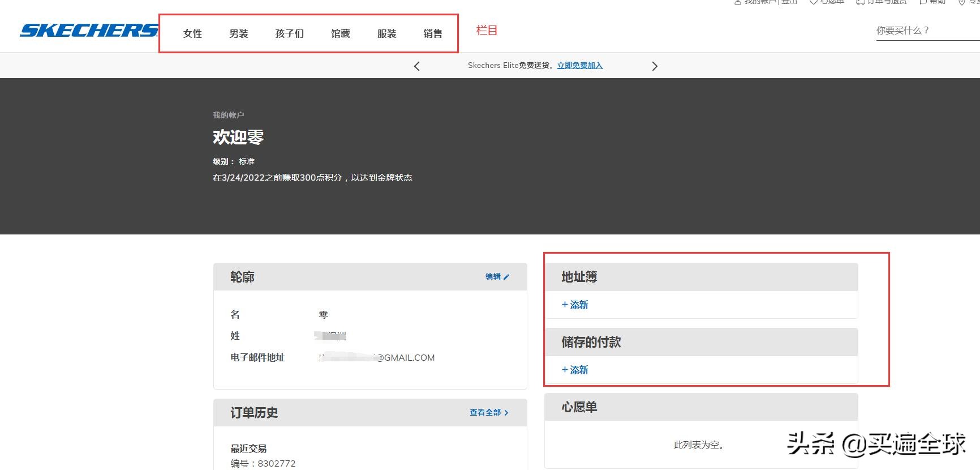Show previous promo banner message

417,66
